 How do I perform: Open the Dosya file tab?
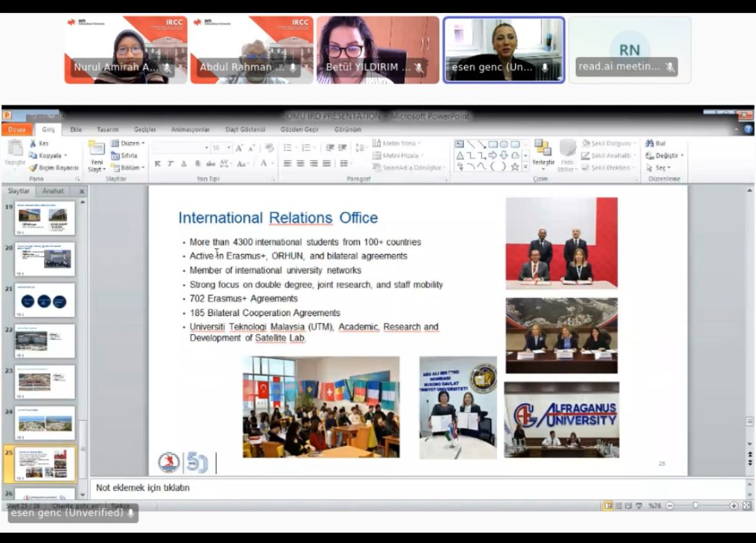pyautogui.click(x=17, y=129)
